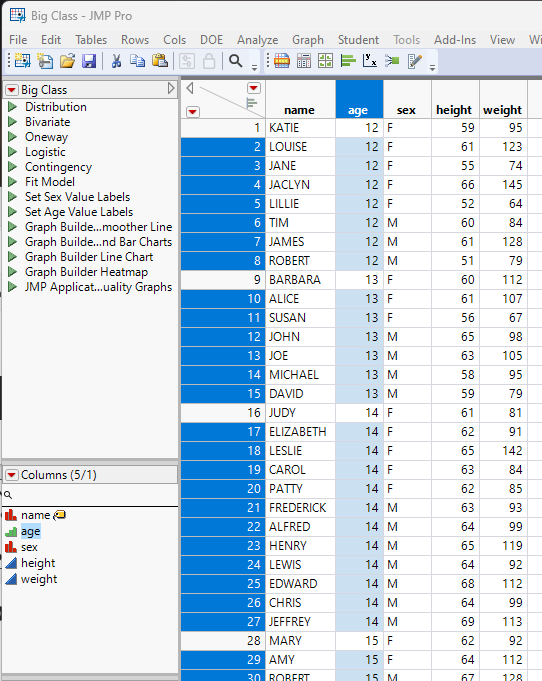Select row number 28 for MARY
Screen dimensions: 542x681
[223, 641]
